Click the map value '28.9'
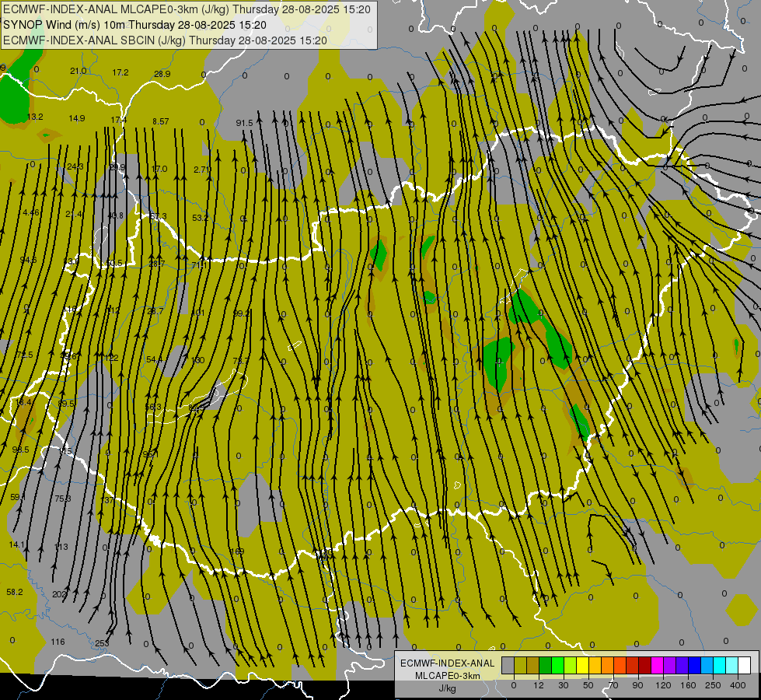Image resolution: width=761 pixels, height=700 pixels. [162, 74]
